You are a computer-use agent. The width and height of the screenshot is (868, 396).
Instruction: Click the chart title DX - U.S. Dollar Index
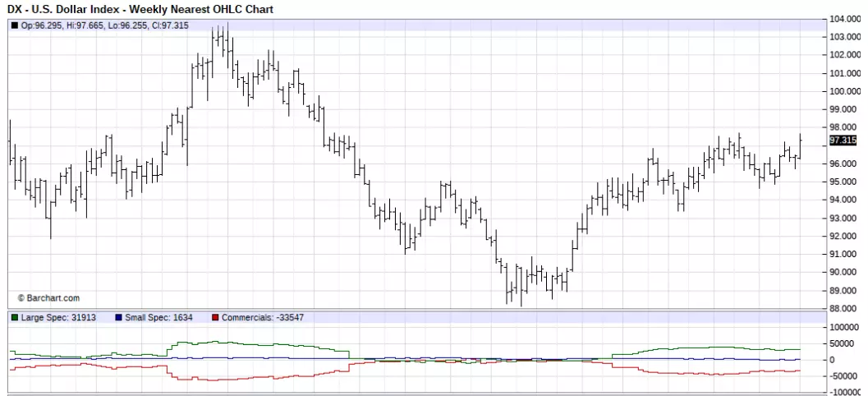coord(62,9)
